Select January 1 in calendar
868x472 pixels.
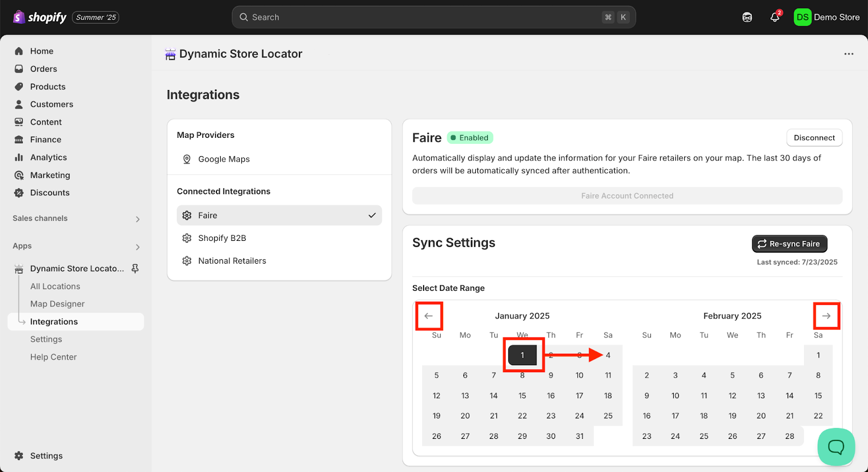click(x=522, y=355)
